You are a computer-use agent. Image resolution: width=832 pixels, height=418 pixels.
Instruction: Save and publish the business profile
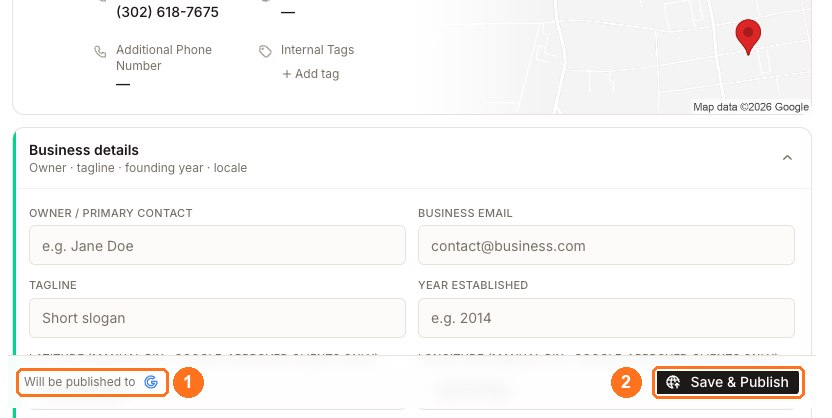click(728, 382)
